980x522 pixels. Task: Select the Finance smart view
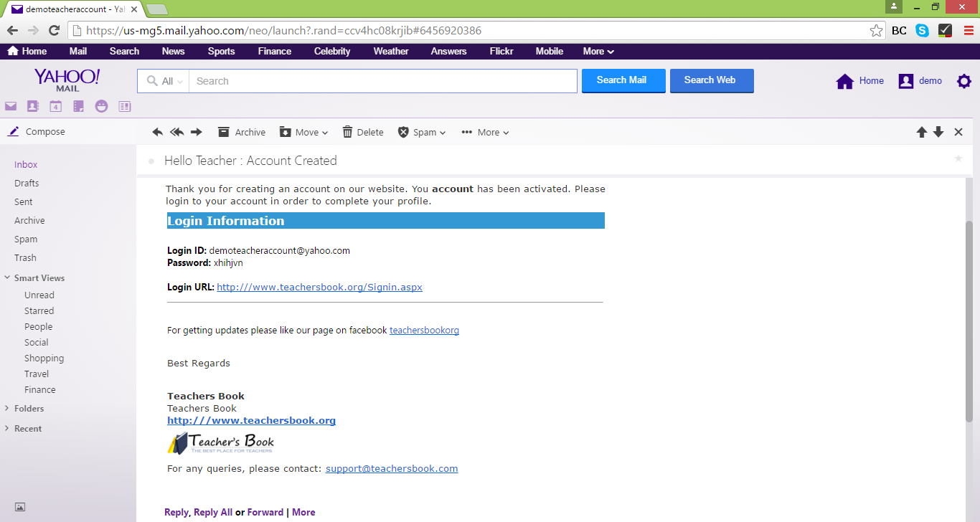[x=39, y=389]
